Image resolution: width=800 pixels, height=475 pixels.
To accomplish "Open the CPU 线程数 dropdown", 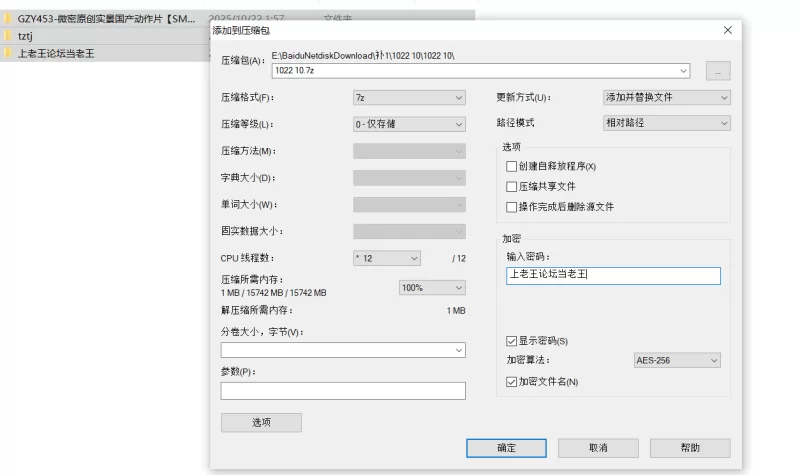I will pyautogui.click(x=386, y=258).
